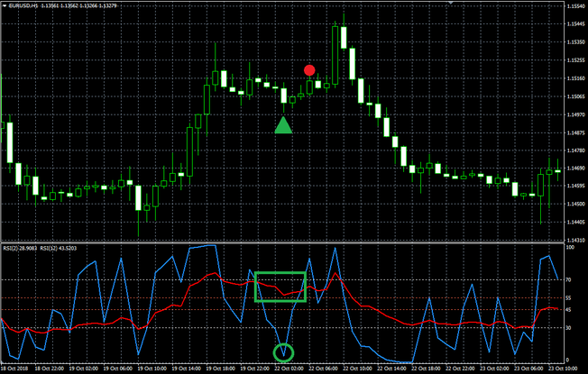Viewport: 588px width, 374px height.
Task: Click the 22 Oct 02:00 time axis label
Action: tap(289, 369)
